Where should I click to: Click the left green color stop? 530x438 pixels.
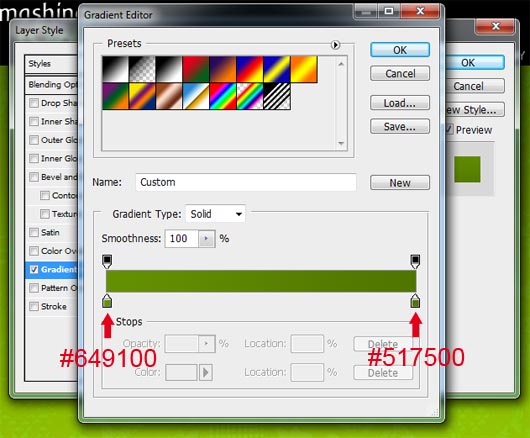click(x=107, y=301)
